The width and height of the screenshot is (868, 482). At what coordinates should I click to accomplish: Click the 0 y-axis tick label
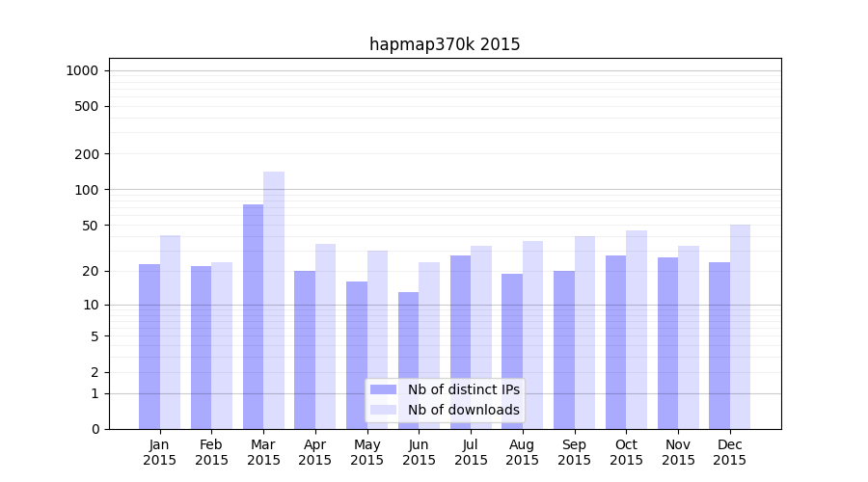pyautogui.click(x=95, y=429)
